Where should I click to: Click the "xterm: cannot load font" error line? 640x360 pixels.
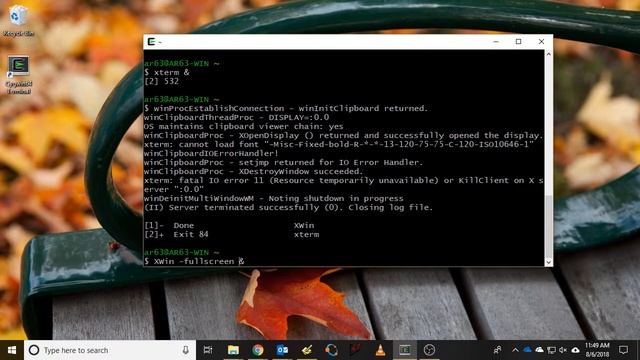pyautogui.click(x=339, y=144)
